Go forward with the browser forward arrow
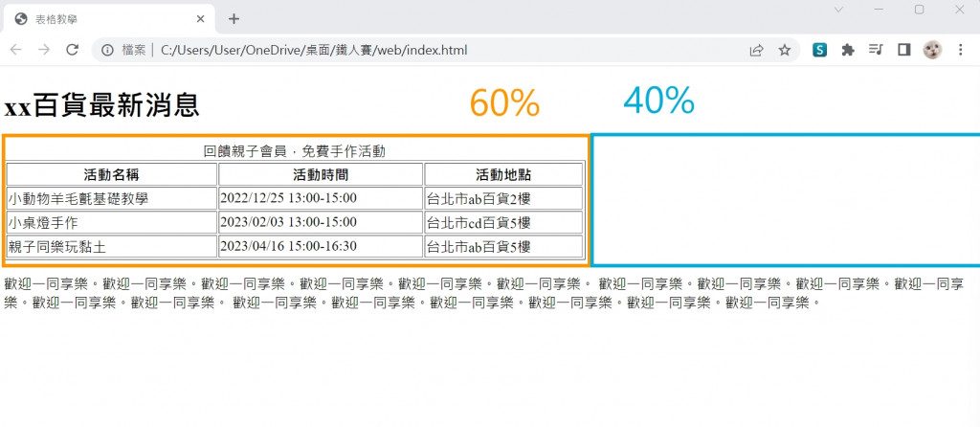 pyautogui.click(x=44, y=50)
